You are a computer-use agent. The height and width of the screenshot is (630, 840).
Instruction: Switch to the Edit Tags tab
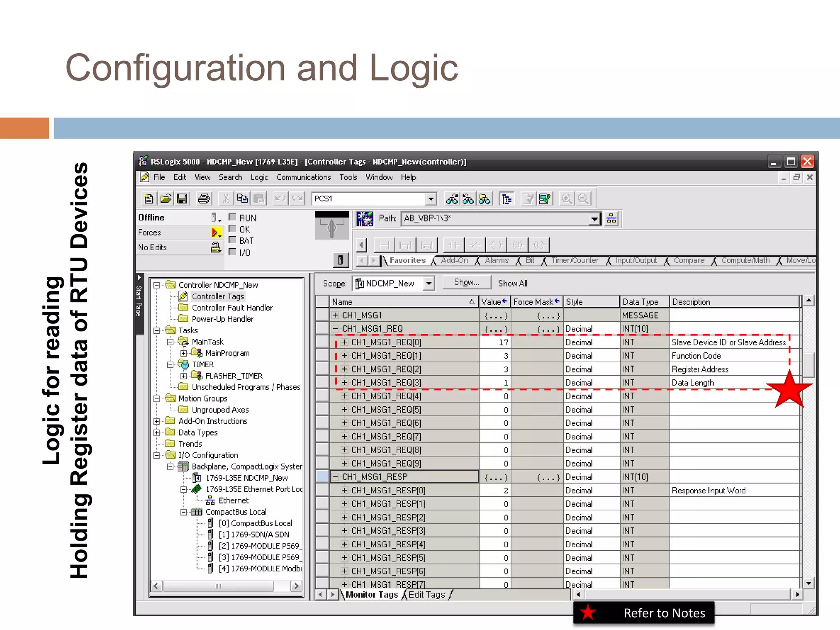427,594
